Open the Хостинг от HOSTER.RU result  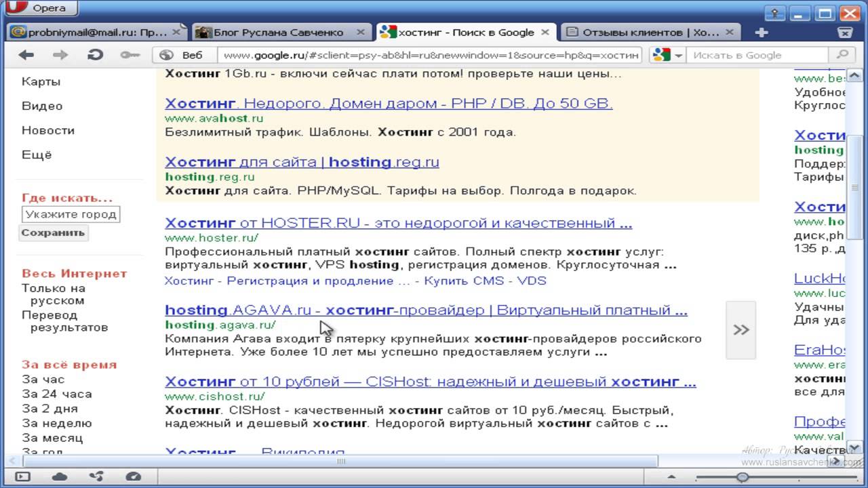398,223
